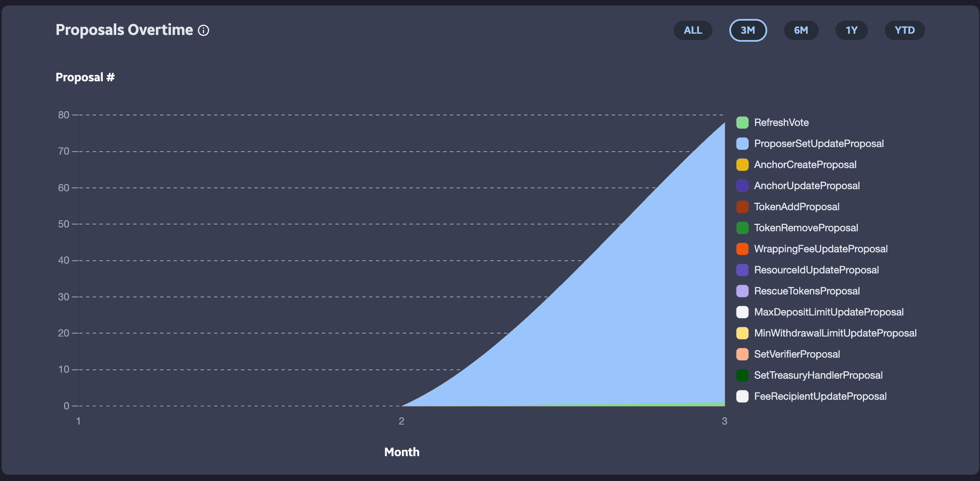This screenshot has width=980, height=481.
Task: Click the month 1 x-axis label
Action: (x=78, y=421)
